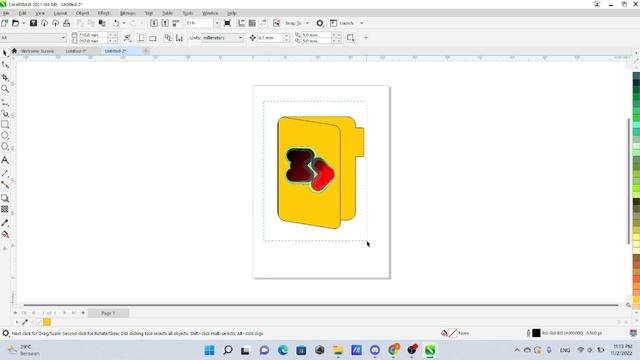Expand the Launch dropdown
This screenshot has width=640, height=360.
click(x=362, y=23)
